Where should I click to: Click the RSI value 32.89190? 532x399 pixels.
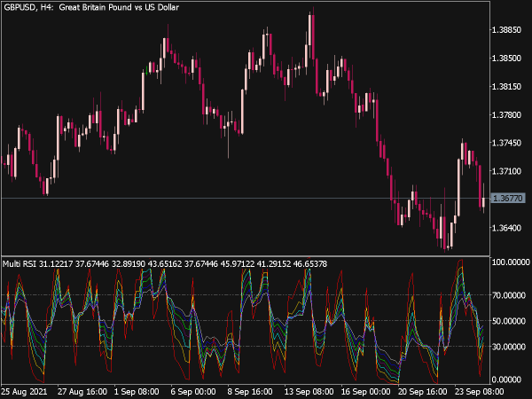point(129,263)
